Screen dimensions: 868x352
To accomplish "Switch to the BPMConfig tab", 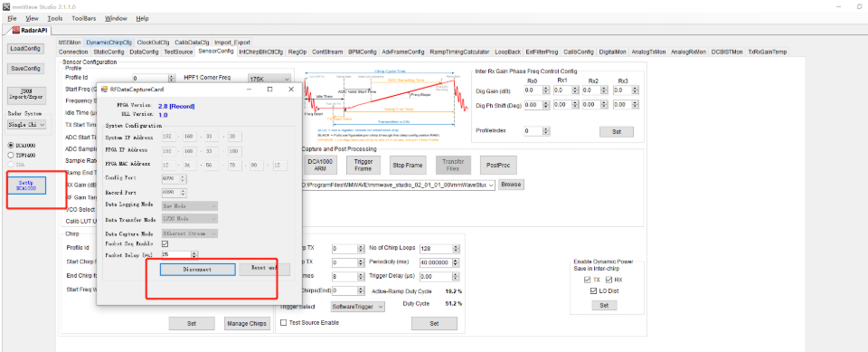I will tap(362, 52).
